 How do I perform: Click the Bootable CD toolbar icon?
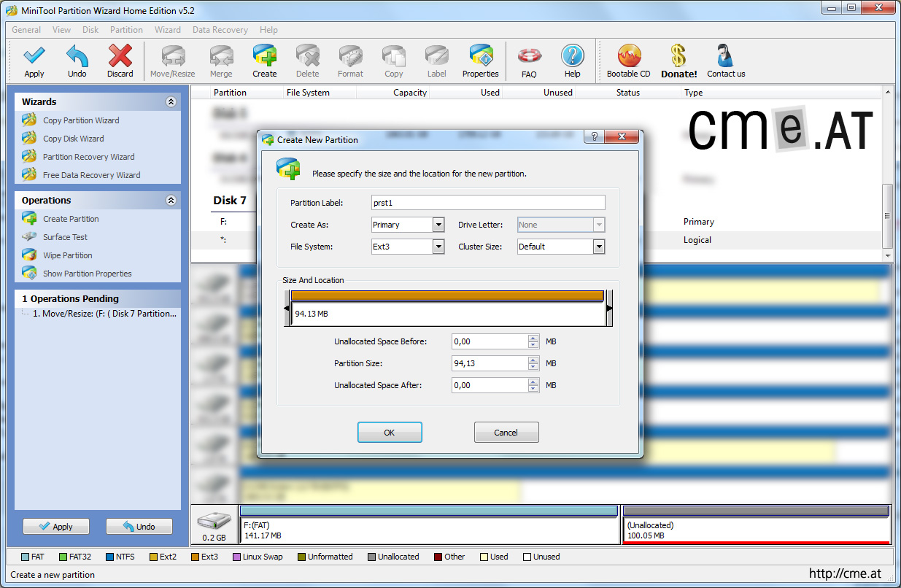pyautogui.click(x=629, y=61)
